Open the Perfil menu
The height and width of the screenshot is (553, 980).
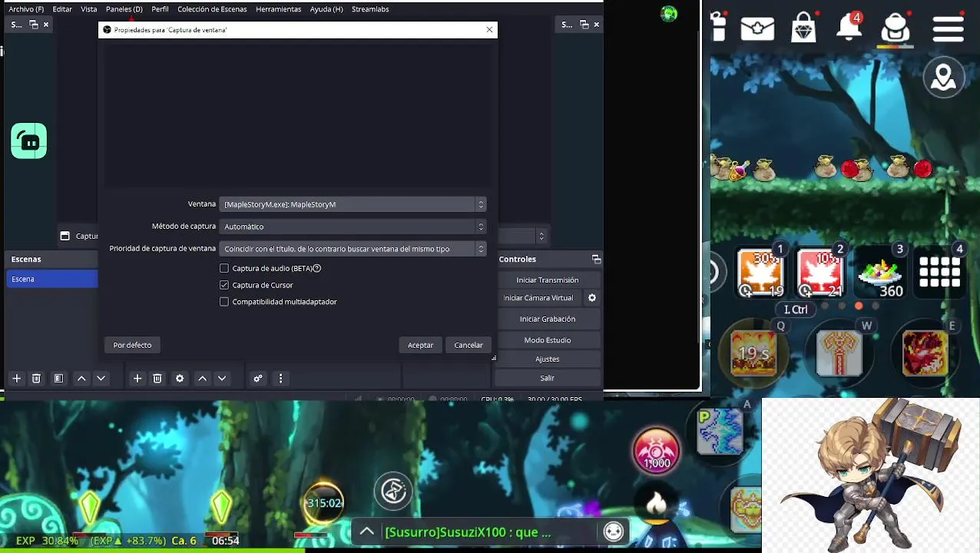(x=160, y=9)
